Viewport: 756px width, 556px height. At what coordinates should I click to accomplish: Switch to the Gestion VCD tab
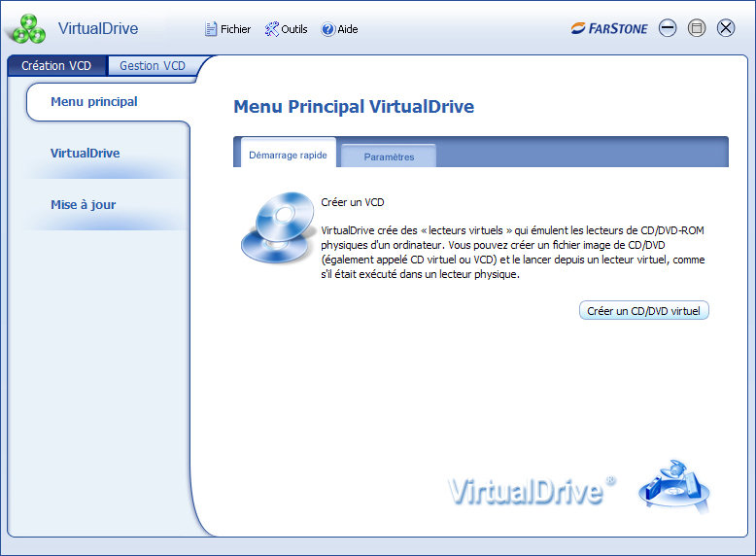point(153,65)
